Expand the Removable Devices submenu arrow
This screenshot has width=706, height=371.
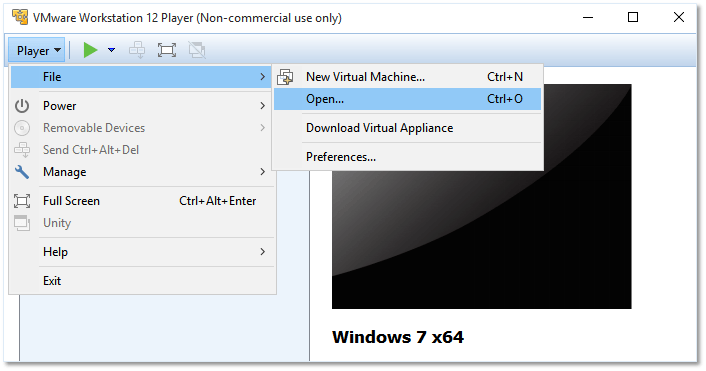click(262, 128)
